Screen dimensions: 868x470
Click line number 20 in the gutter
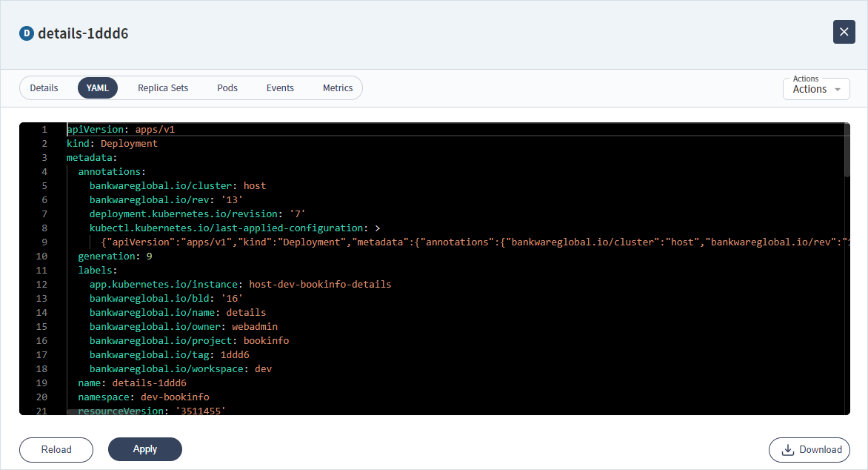(x=41, y=397)
